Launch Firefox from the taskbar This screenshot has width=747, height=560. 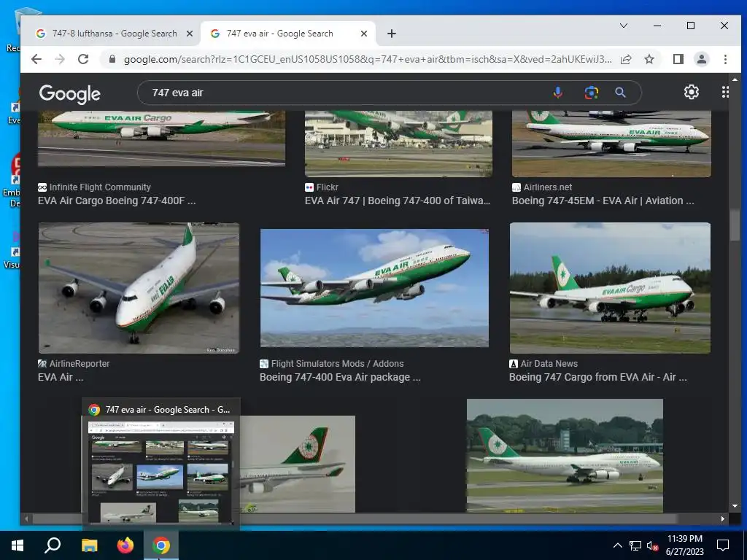(125, 545)
